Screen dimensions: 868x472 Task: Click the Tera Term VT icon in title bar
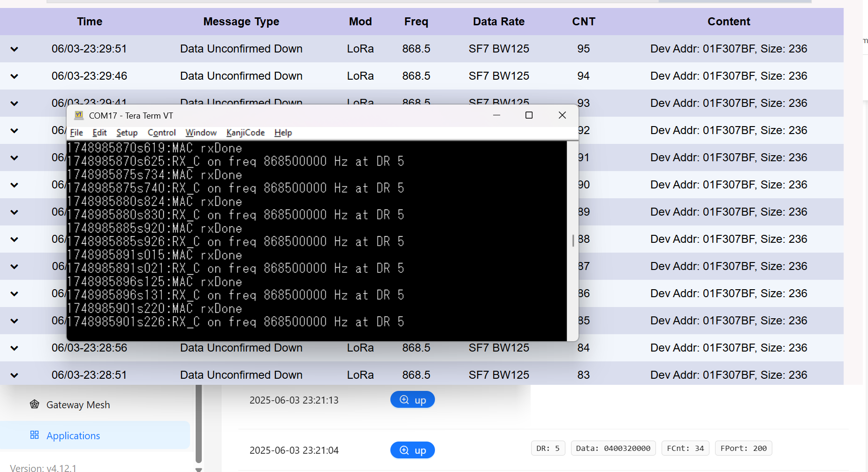tap(79, 115)
